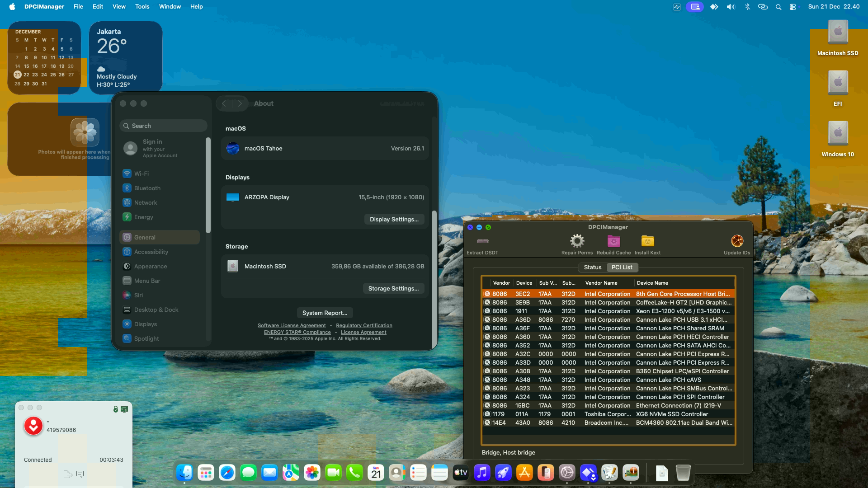Open the File menu
Viewport: 868px width, 488px height.
pyautogui.click(x=78, y=7)
